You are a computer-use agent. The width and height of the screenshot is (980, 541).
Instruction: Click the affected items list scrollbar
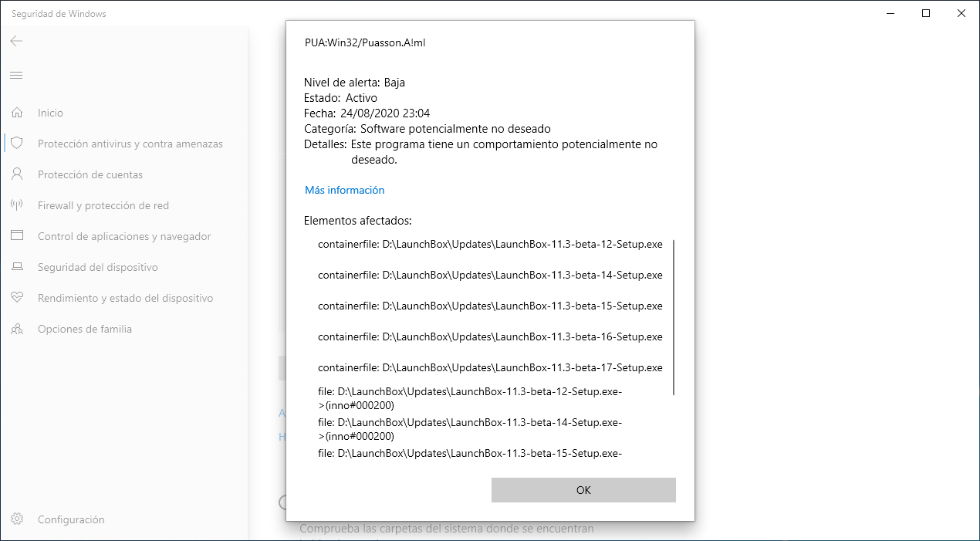pos(674,317)
